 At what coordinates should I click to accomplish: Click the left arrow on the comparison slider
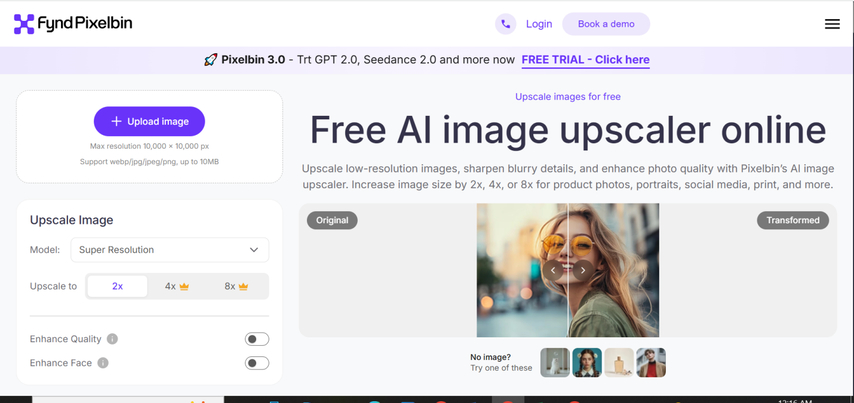(553, 270)
